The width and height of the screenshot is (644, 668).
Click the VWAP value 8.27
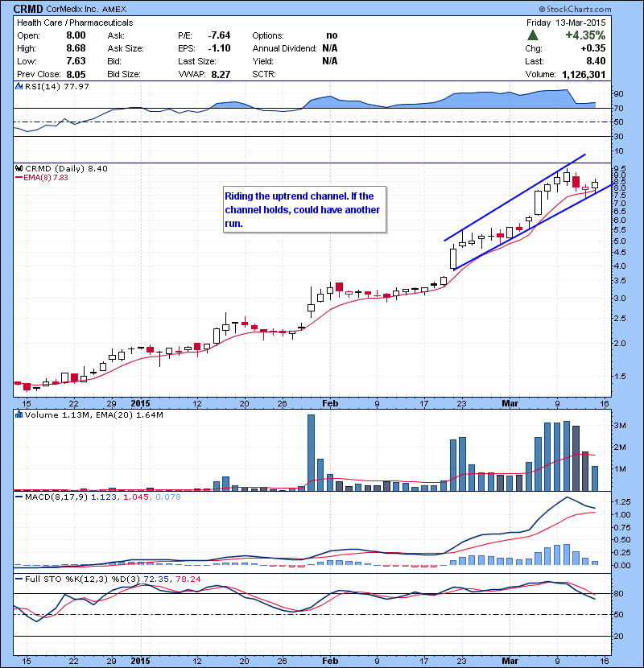tap(221, 75)
